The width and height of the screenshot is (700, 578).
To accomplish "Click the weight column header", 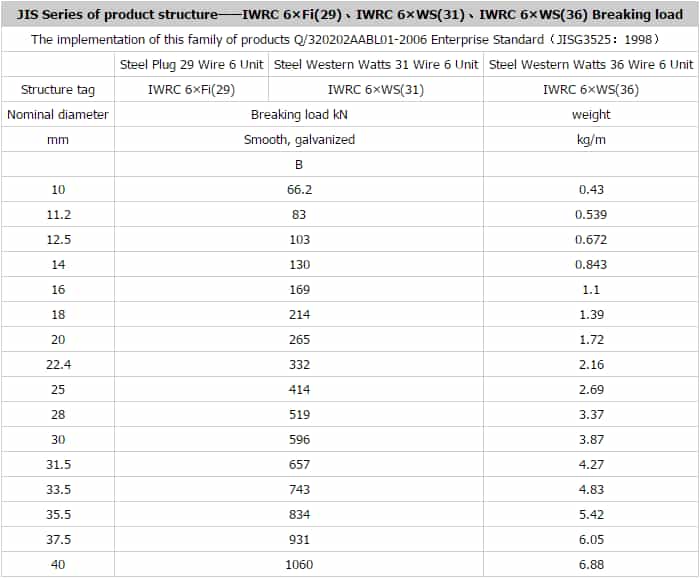I will click(x=591, y=114).
